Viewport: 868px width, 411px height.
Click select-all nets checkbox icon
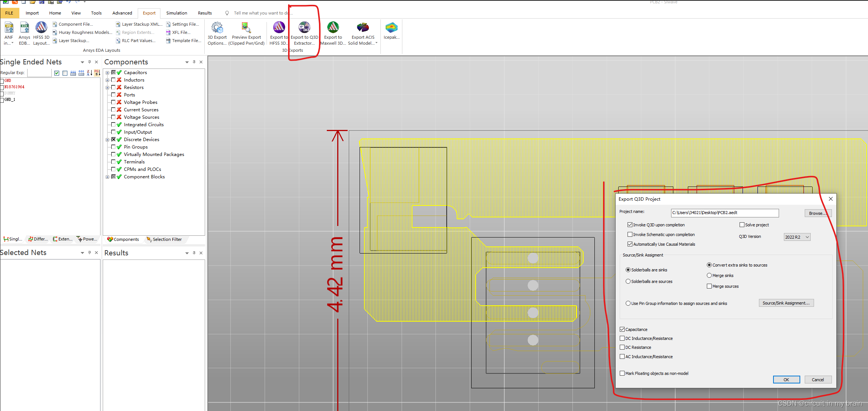(57, 73)
